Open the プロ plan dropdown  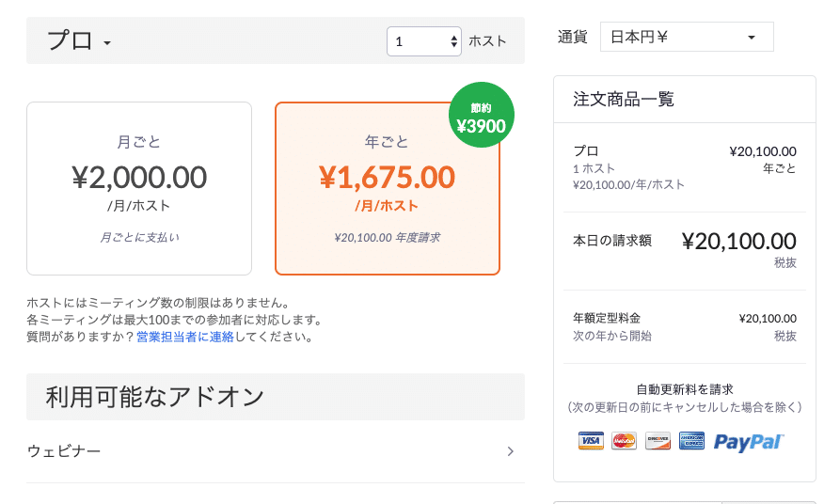coord(79,41)
